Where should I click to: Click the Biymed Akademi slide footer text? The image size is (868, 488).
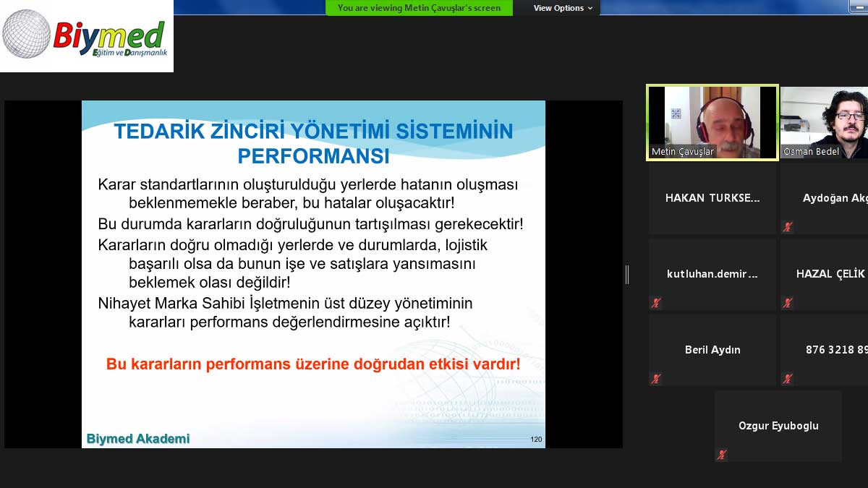coord(138,439)
